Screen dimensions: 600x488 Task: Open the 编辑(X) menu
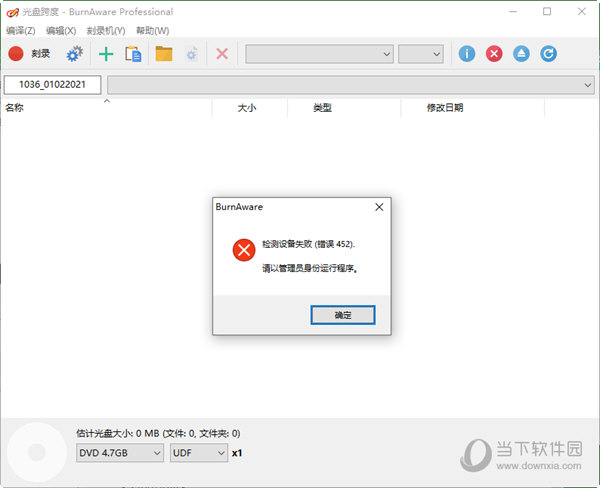click(61, 31)
